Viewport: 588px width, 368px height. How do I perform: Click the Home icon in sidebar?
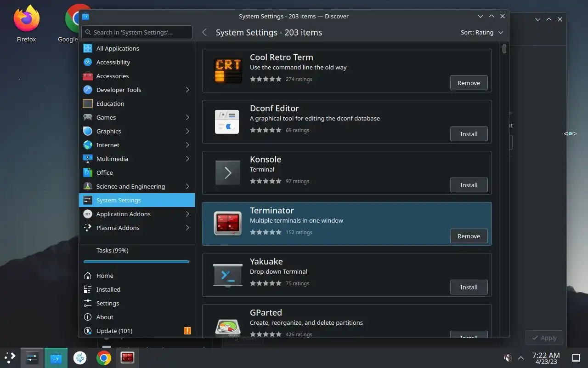coord(88,276)
